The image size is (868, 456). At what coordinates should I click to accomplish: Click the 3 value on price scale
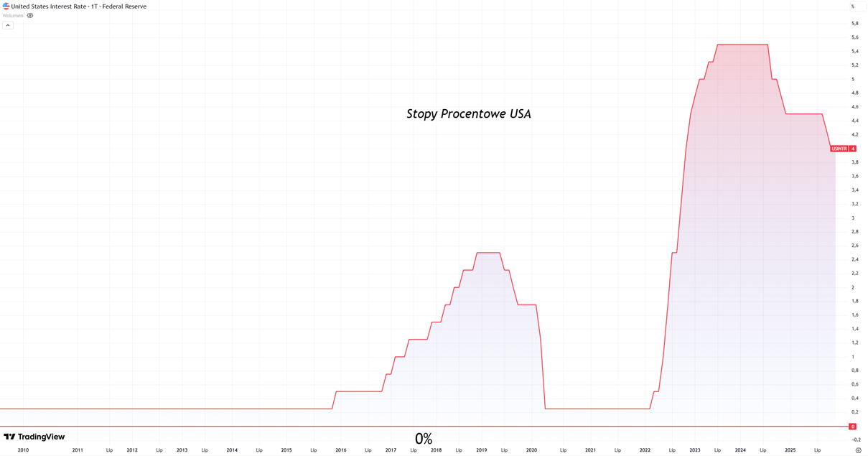point(853,218)
